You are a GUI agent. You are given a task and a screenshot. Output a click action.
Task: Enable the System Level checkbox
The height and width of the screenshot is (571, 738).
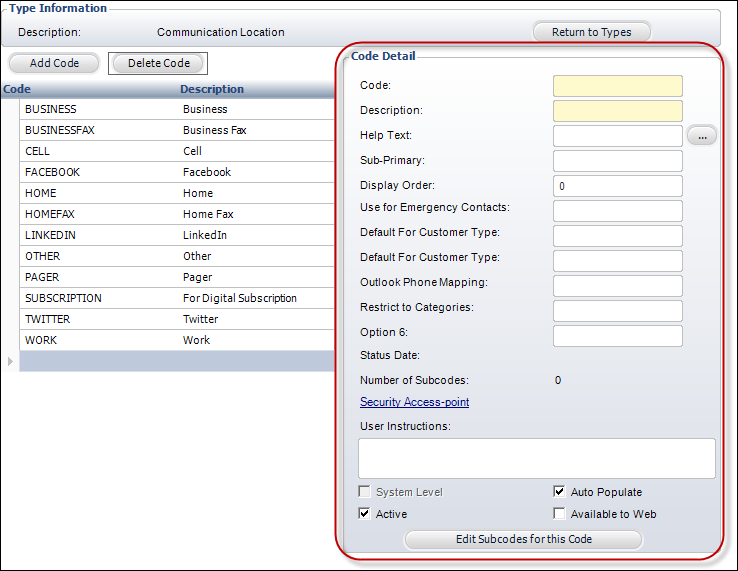[x=365, y=492]
